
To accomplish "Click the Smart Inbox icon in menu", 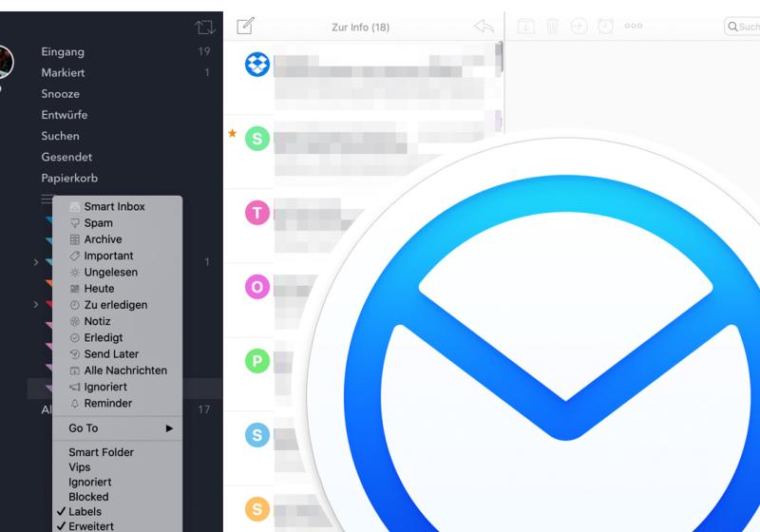I will pos(75,207).
